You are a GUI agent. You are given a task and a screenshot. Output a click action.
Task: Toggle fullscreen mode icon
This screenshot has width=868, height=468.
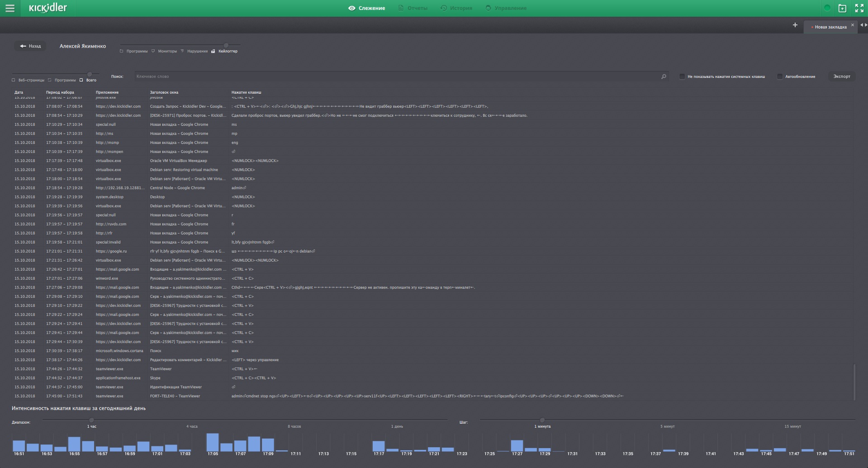tap(859, 8)
